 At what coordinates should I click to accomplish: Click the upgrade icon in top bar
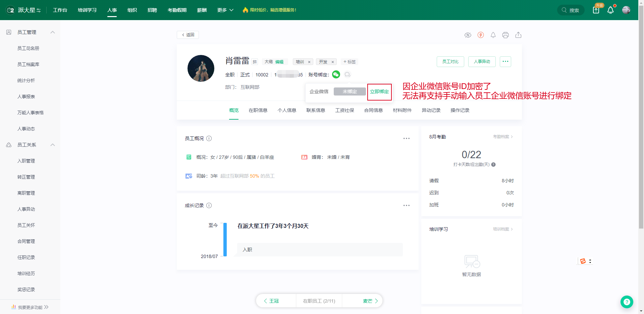click(596, 10)
